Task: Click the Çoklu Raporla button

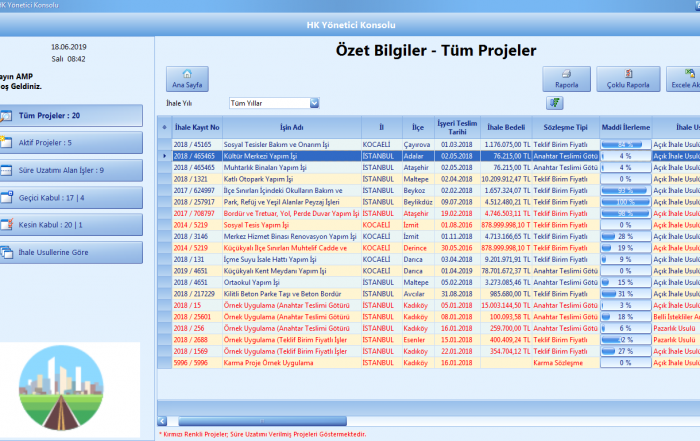Action: coord(627,79)
